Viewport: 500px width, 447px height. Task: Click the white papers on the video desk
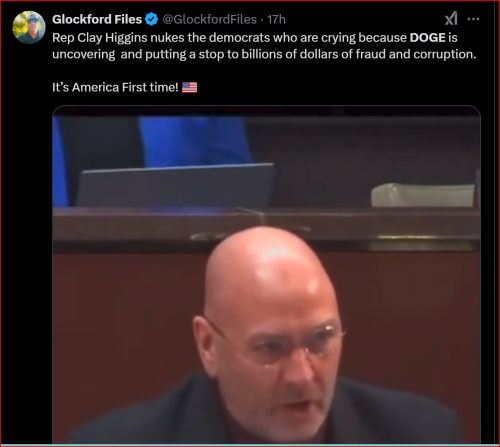423,195
